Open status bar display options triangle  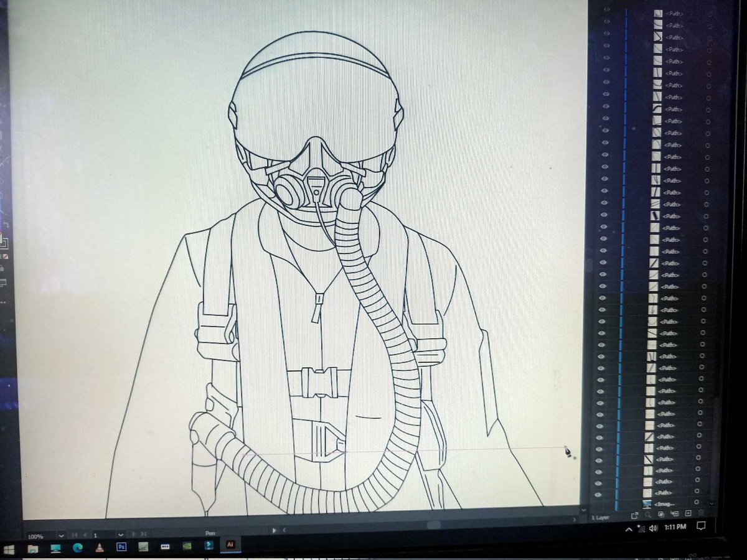pos(274,530)
